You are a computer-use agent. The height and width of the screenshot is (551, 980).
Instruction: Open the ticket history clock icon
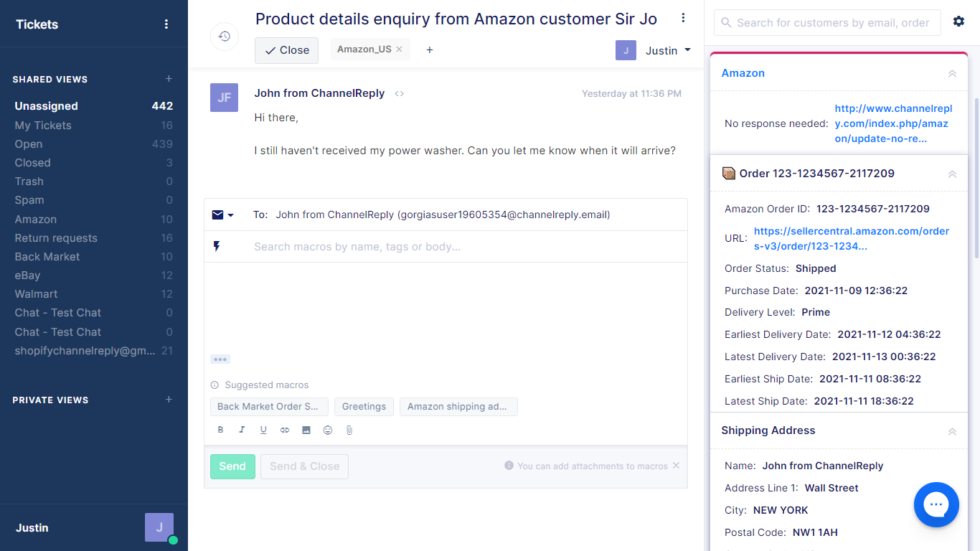(225, 37)
